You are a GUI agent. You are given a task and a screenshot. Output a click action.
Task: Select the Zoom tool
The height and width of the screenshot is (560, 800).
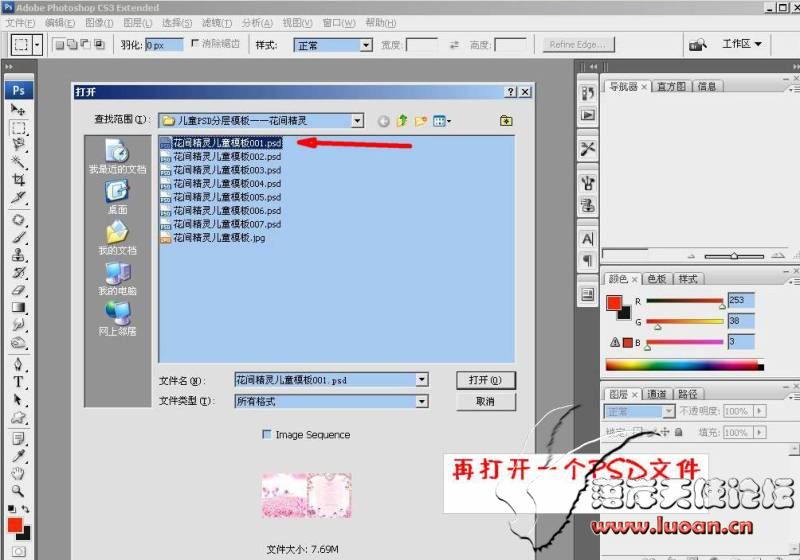coord(18,491)
